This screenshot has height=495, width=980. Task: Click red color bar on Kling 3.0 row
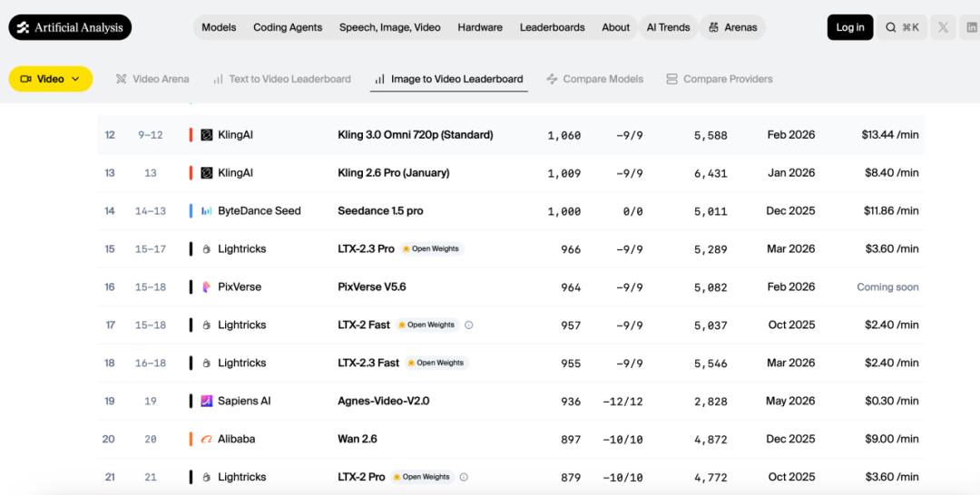(x=191, y=135)
